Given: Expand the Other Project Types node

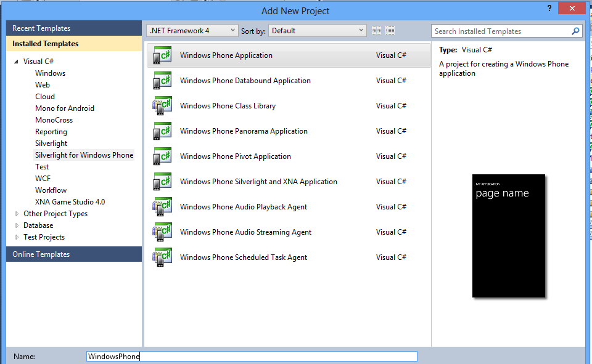Looking at the screenshot, I should pos(17,214).
